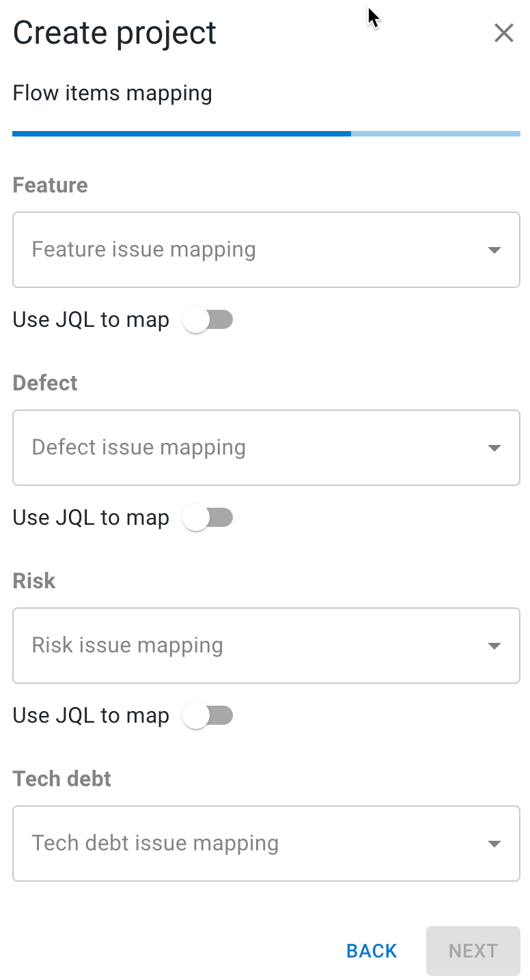Click the Risk dropdown arrow icon

point(494,646)
